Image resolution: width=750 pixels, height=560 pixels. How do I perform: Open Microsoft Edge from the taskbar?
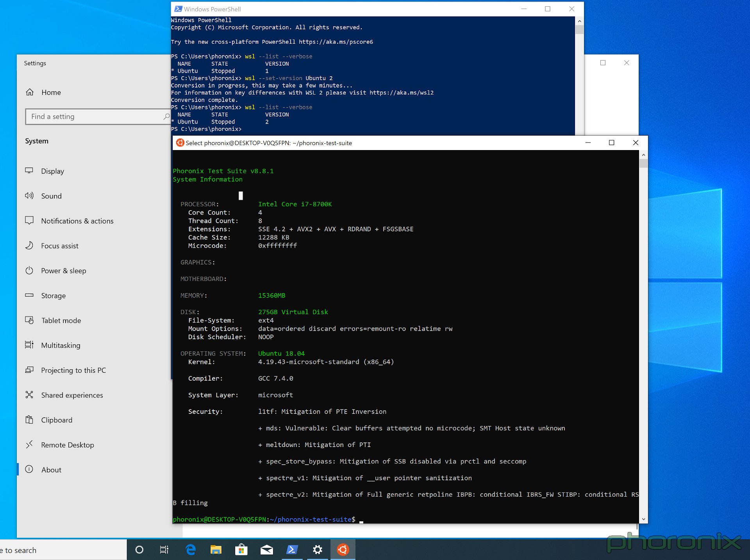click(x=190, y=550)
